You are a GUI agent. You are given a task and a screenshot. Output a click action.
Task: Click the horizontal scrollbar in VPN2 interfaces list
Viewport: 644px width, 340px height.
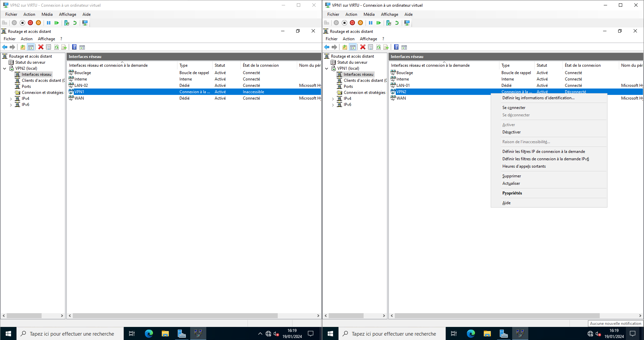pyautogui.click(x=175, y=316)
